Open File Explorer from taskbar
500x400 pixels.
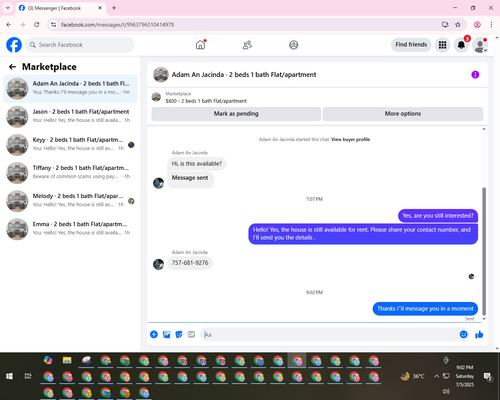point(67,360)
